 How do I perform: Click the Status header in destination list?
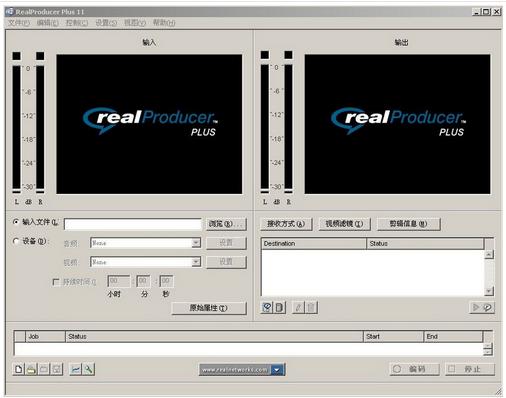(x=425, y=244)
